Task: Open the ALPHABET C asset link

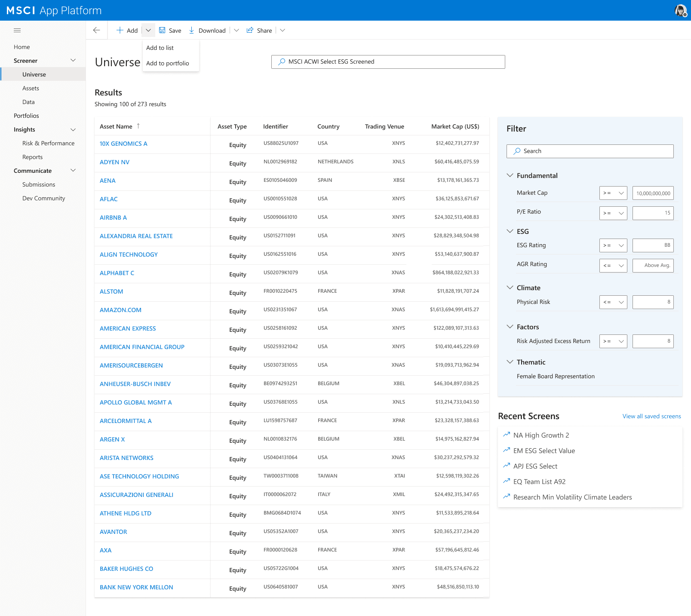Action: pos(117,273)
